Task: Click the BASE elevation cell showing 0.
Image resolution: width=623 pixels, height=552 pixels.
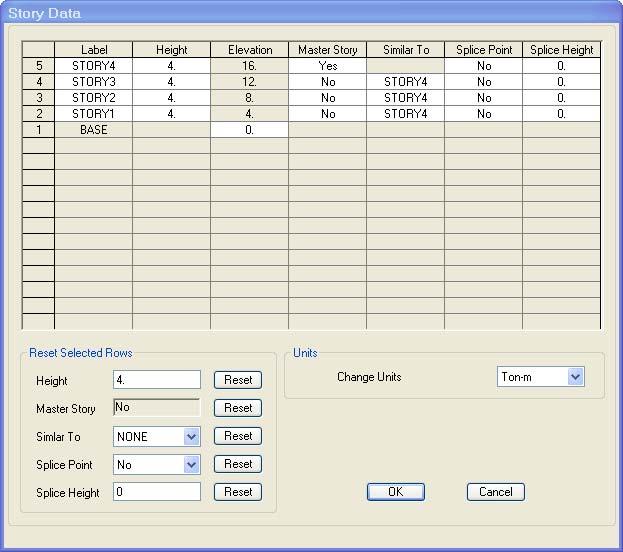Action: (x=250, y=130)
